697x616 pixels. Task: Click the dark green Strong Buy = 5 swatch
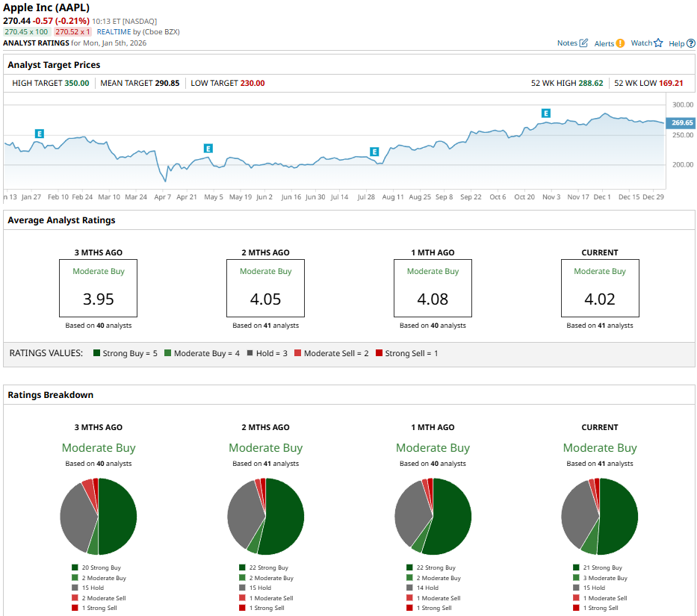tap(97, 353)
